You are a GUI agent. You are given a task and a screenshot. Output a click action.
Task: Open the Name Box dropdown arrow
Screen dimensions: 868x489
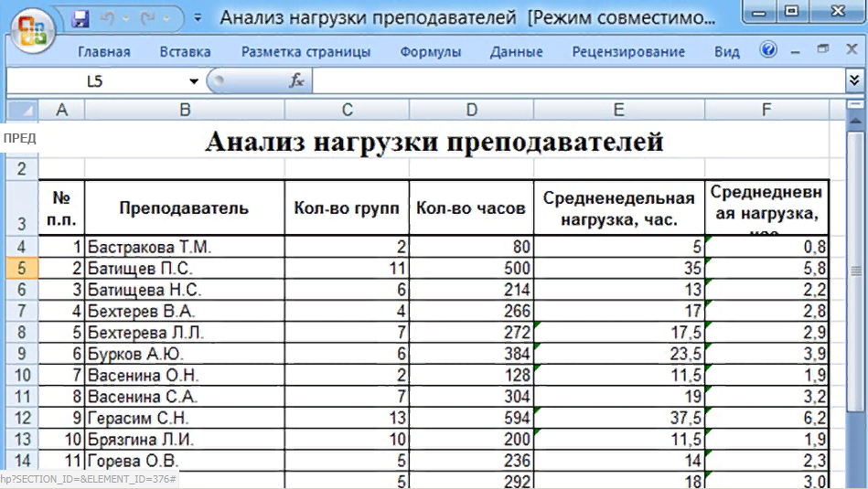(x=194, y=81)
